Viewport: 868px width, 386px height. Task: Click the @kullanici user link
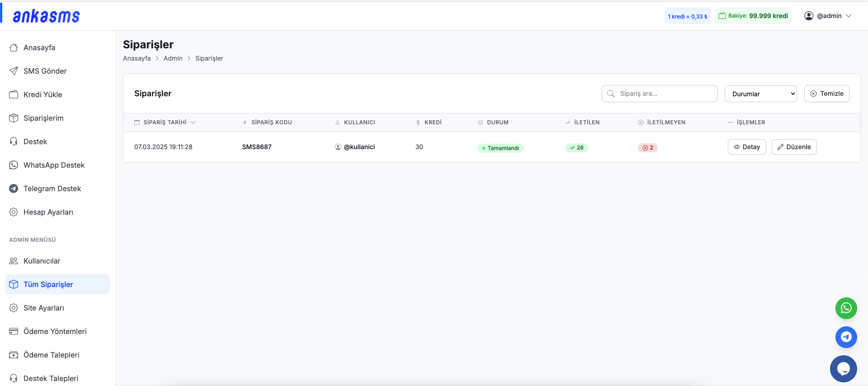(x=359, y=147)
